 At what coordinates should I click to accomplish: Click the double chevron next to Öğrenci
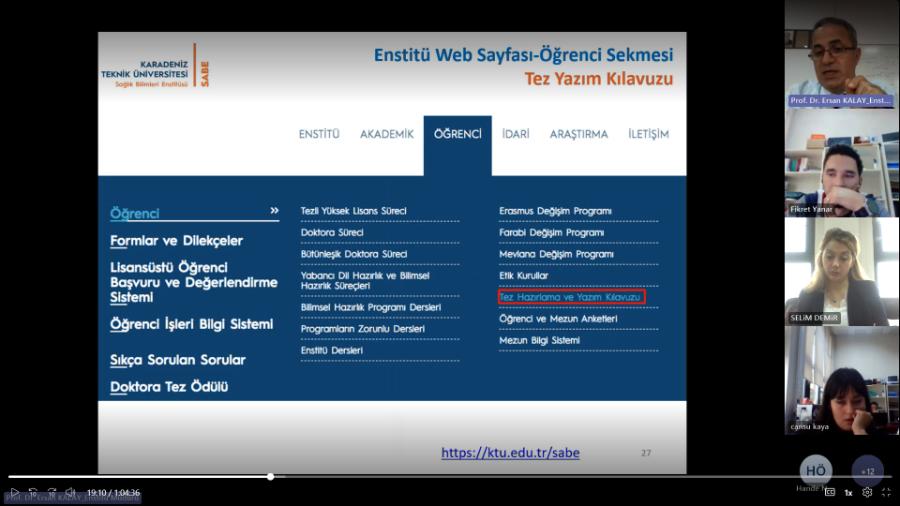point(274,211)
